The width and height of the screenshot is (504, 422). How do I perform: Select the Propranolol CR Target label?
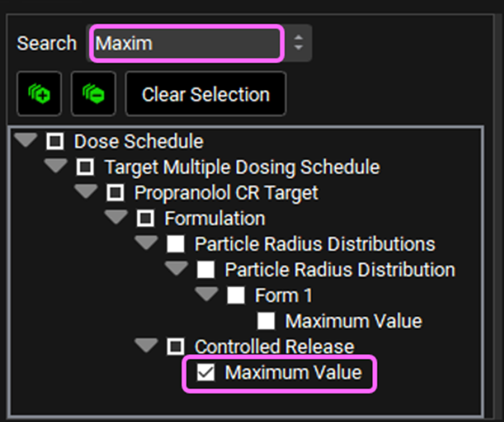coord(226,193)
